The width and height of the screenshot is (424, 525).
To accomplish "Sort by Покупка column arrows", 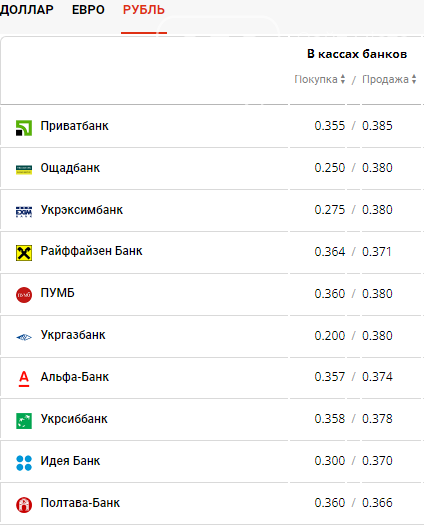I will pyautogui.click(x=343, y=79).
